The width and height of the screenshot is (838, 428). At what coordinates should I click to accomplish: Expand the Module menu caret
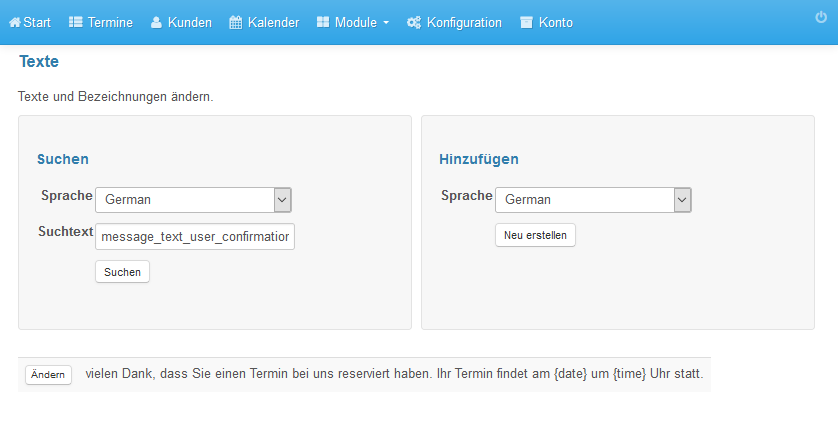pos(386,23)
